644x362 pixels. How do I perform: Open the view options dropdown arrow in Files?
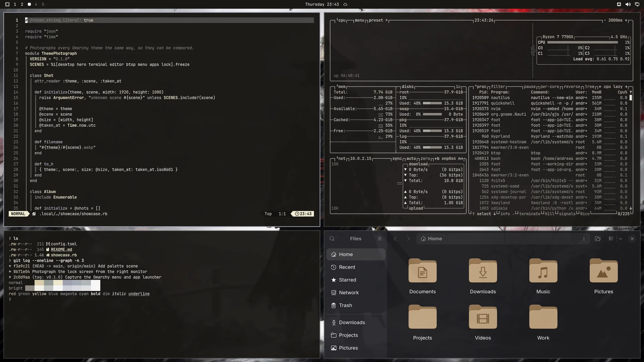click(x=620, y=239)
